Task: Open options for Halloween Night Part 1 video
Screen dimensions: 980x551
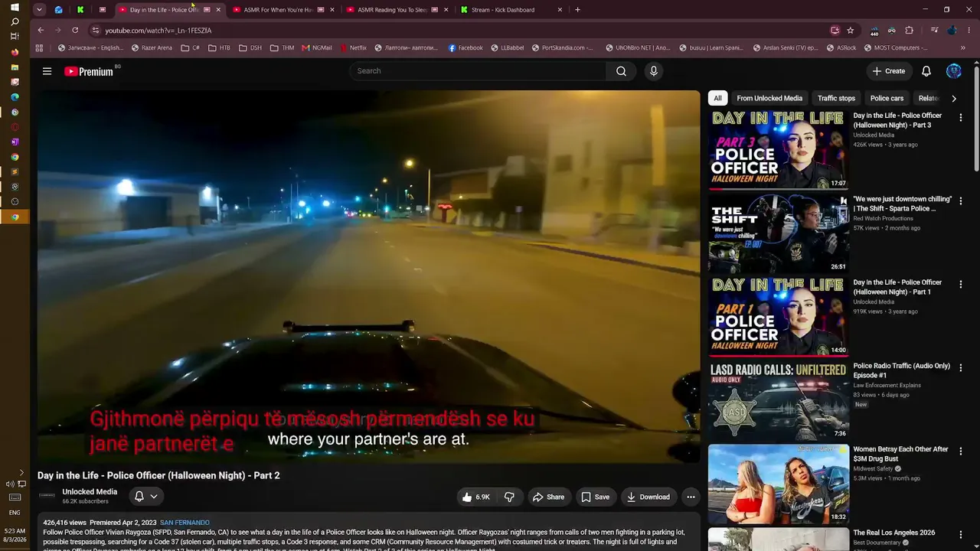Action: 961,285
